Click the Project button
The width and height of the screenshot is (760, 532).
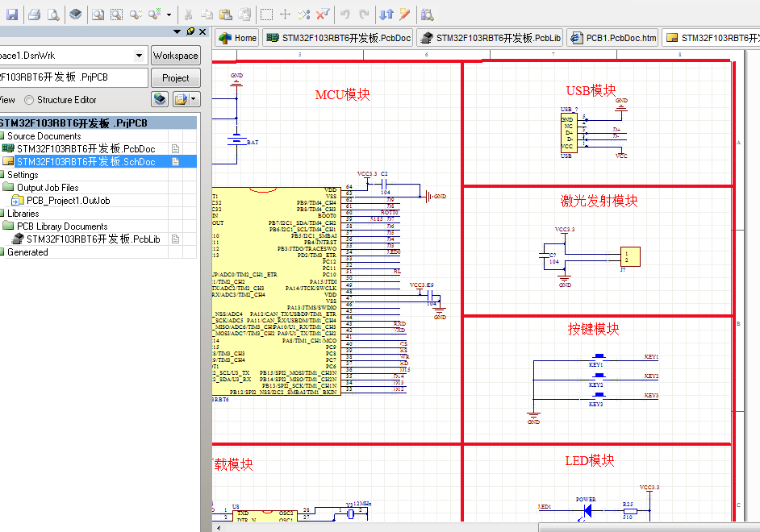(x=175, y=78)
